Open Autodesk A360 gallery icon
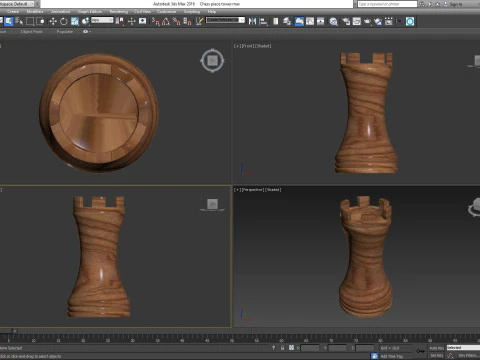 389,21
